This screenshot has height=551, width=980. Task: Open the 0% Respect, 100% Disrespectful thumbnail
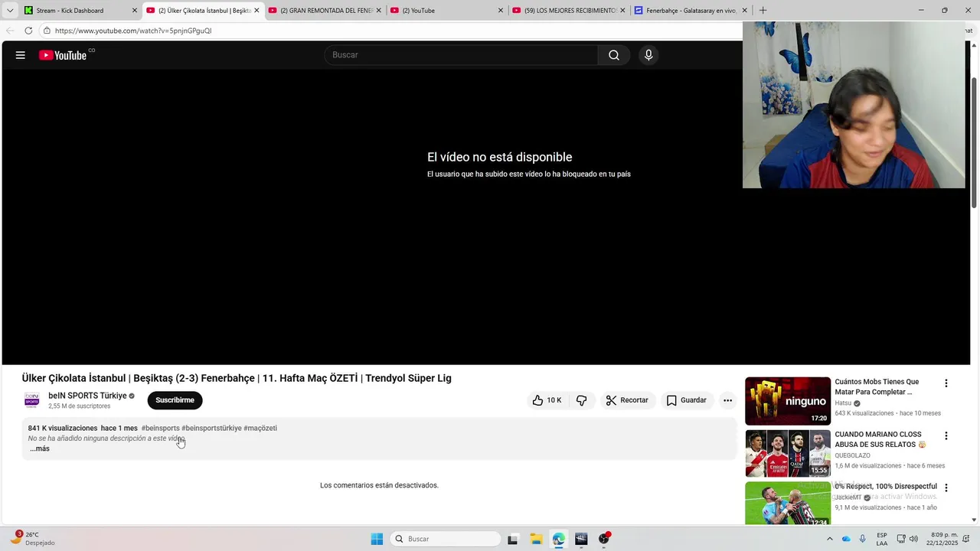click(x=788, y=504)
